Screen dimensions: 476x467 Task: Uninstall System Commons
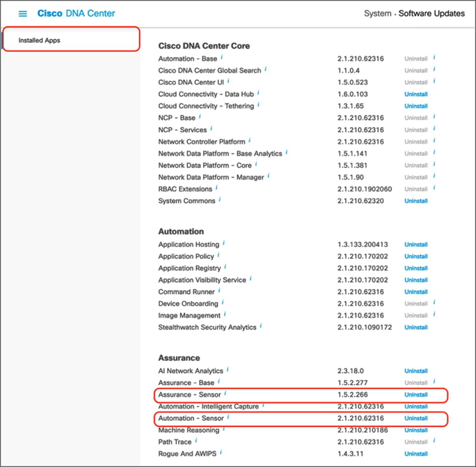416,201
